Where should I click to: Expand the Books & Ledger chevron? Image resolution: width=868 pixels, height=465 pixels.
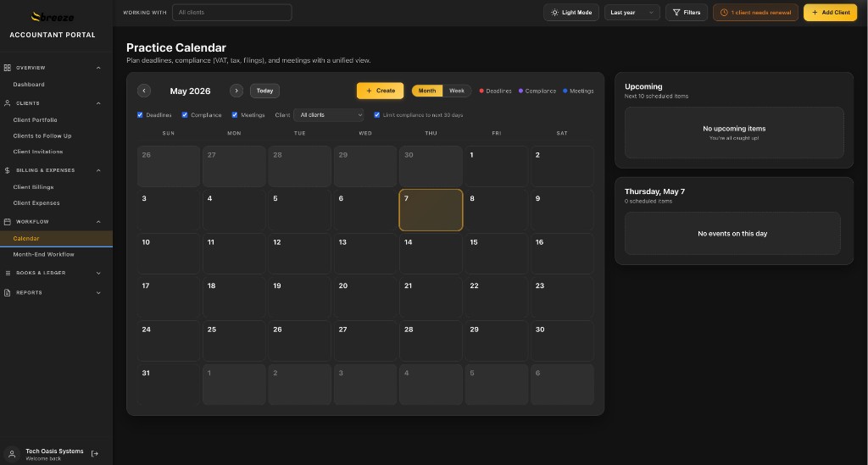[x=98, y=273]
